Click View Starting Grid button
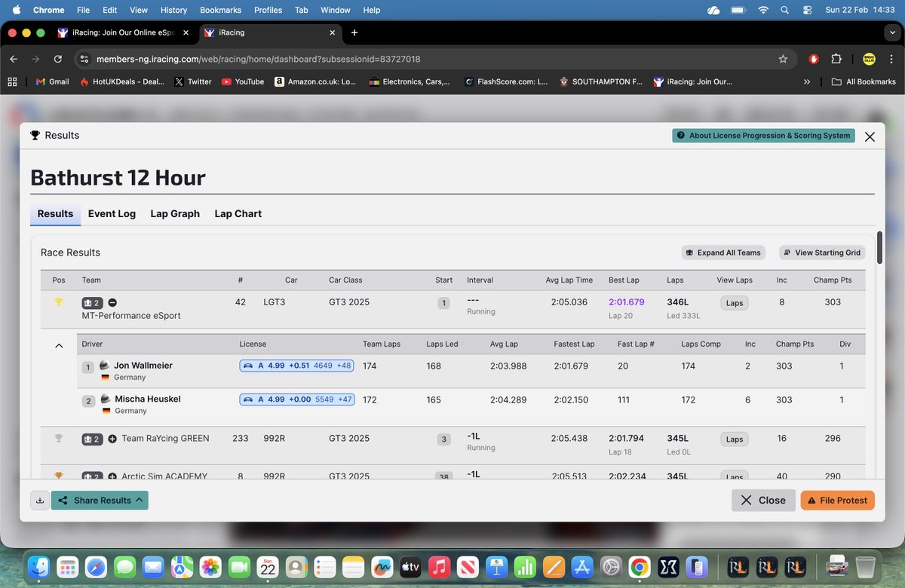 822,253
